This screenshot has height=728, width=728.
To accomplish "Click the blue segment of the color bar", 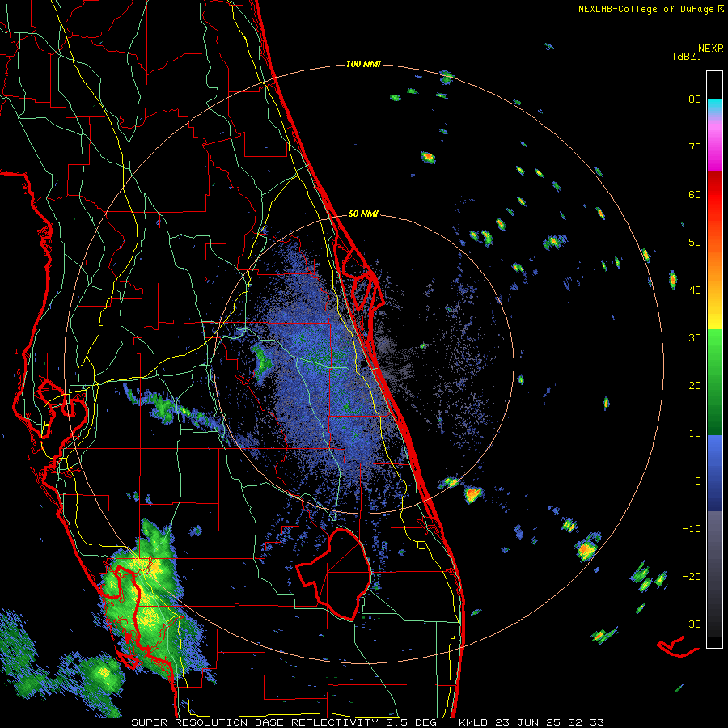I will [714, 472].
